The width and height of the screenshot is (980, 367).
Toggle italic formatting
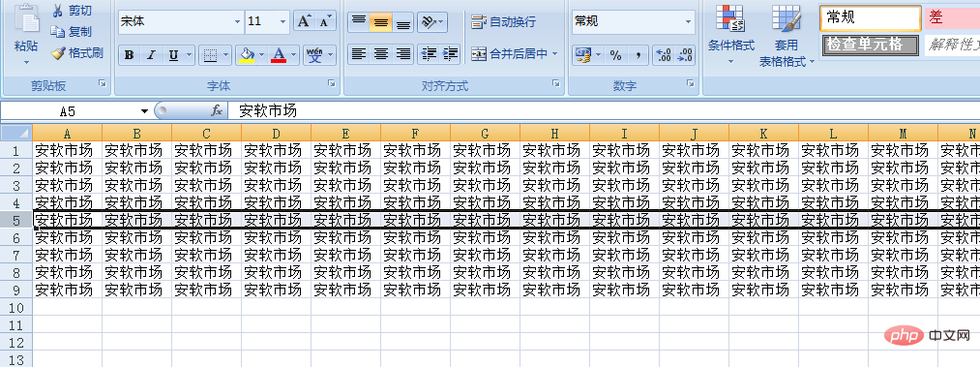(151, 55)
